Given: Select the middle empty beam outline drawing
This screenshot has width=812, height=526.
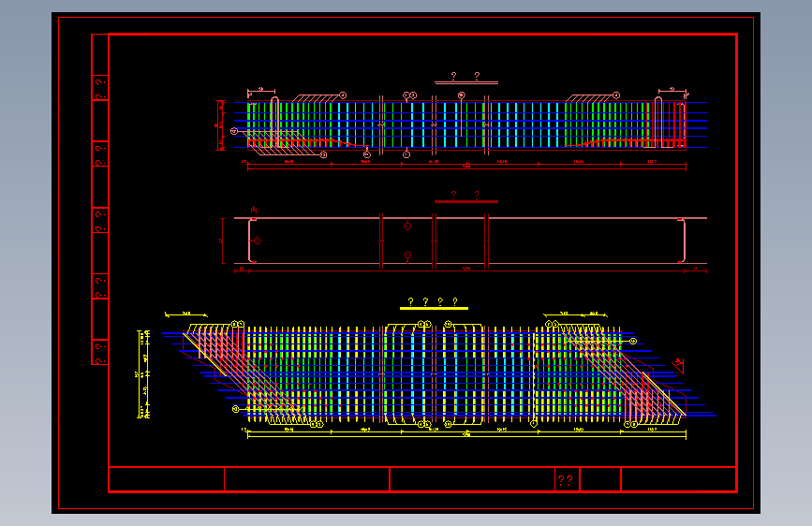Looking at the screenshot, I should pyautogui.click(x=470, y=241).
